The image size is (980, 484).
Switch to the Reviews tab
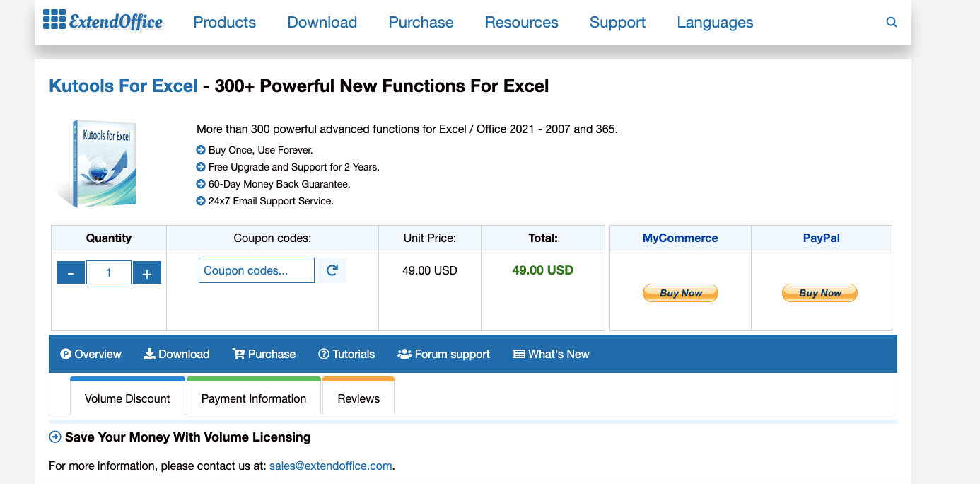click(358, 397)
